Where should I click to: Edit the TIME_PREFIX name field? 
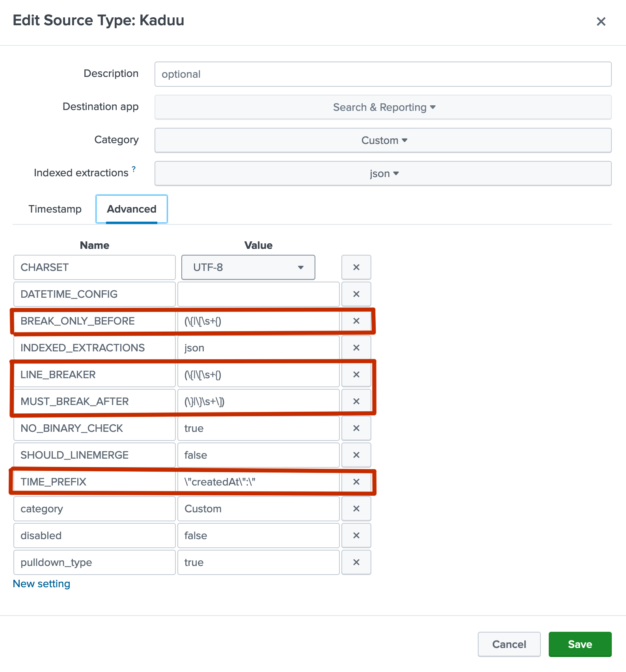[x=95, y=482]
